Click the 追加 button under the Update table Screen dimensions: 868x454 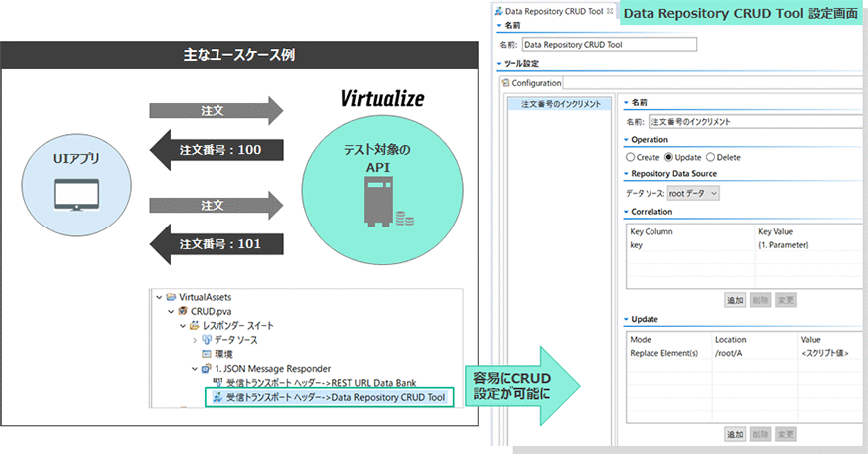point(735,434)
